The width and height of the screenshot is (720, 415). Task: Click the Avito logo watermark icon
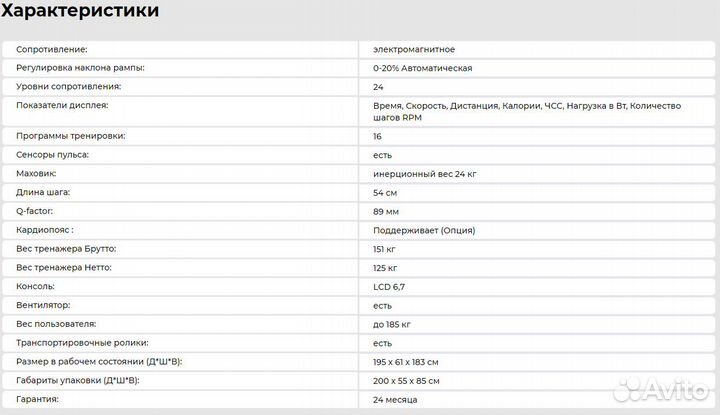(x=626, y=390)
